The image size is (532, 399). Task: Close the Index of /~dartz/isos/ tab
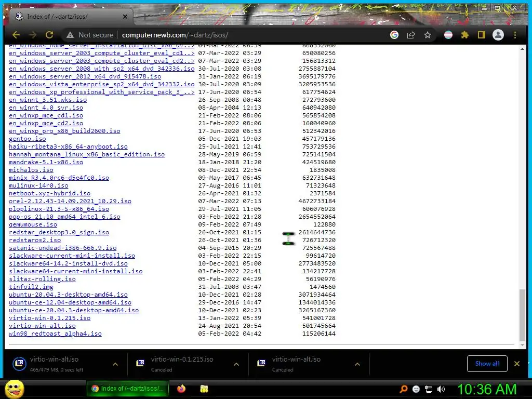tap(125, 16)
